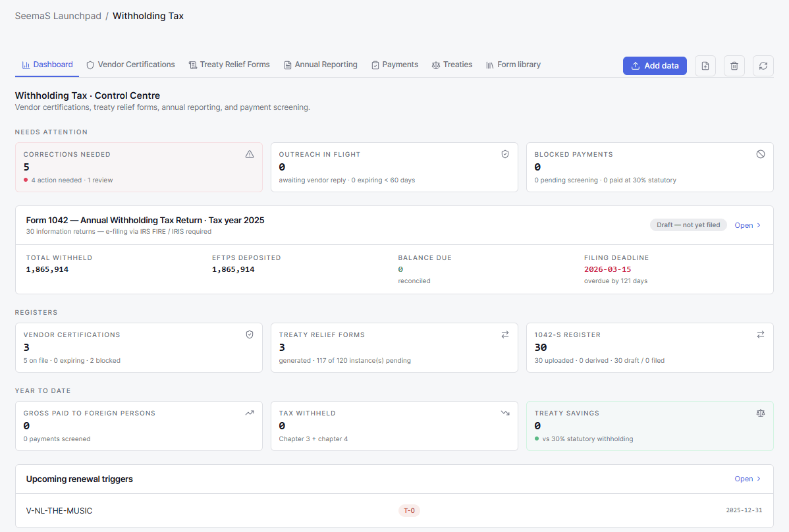Click shield icon in Vendor Certifications register card
789x532 pixels.
click(250, 334)
